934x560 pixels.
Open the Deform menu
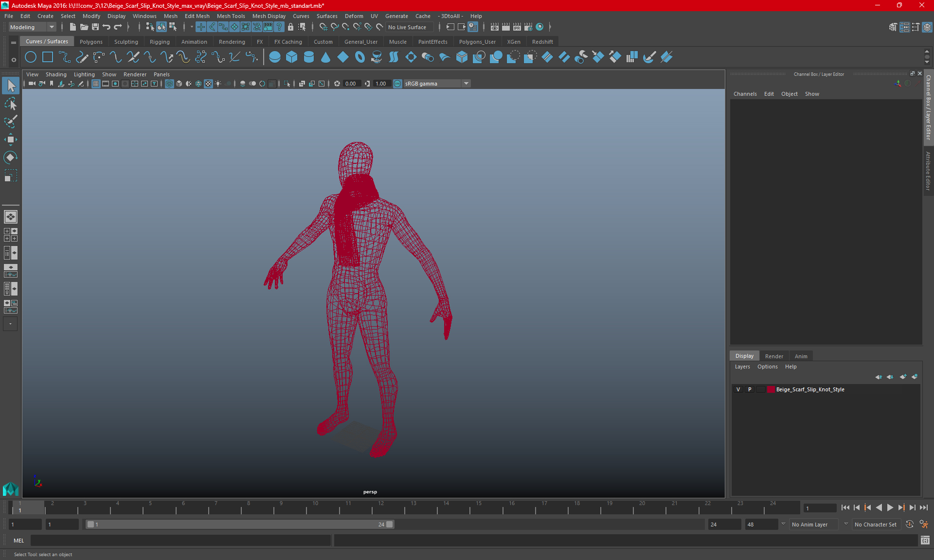pyautogui.click(x=354, y=16)
